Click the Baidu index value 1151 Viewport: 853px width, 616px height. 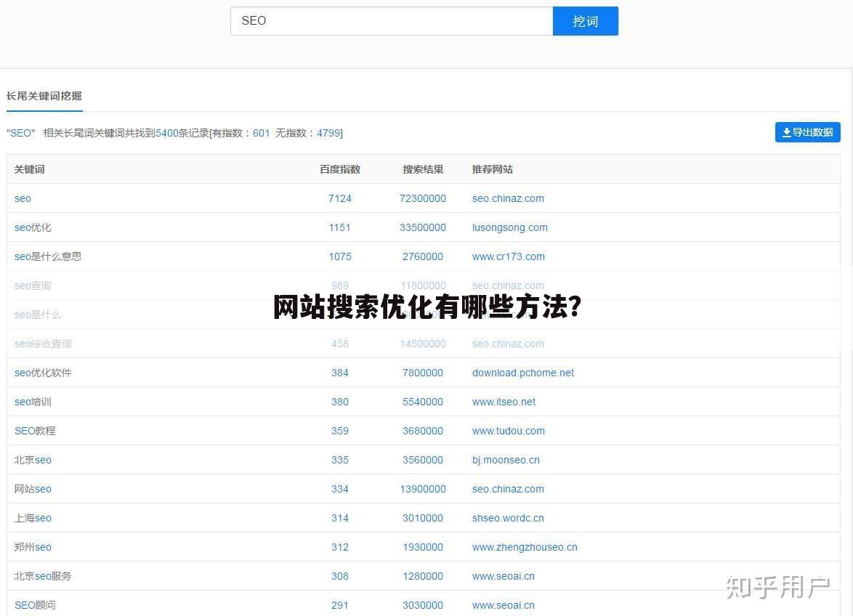click(x=340, y=227)
